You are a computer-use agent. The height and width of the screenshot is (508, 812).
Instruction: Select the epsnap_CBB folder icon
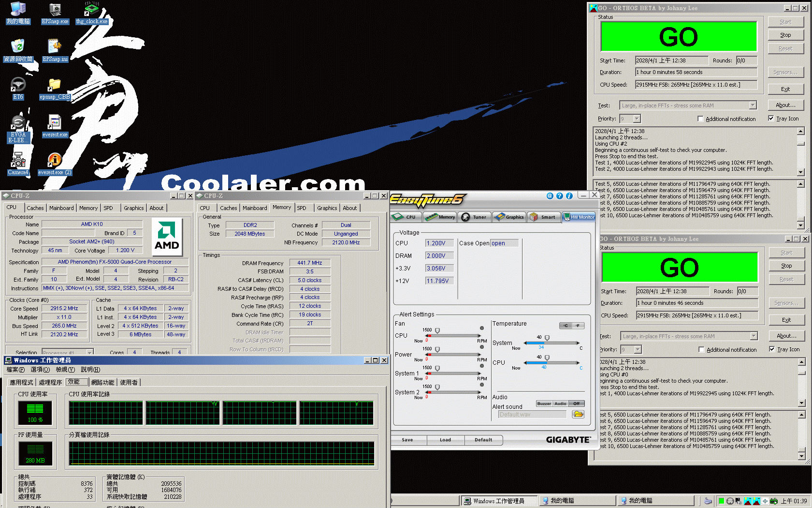click(x=55, y=88)
